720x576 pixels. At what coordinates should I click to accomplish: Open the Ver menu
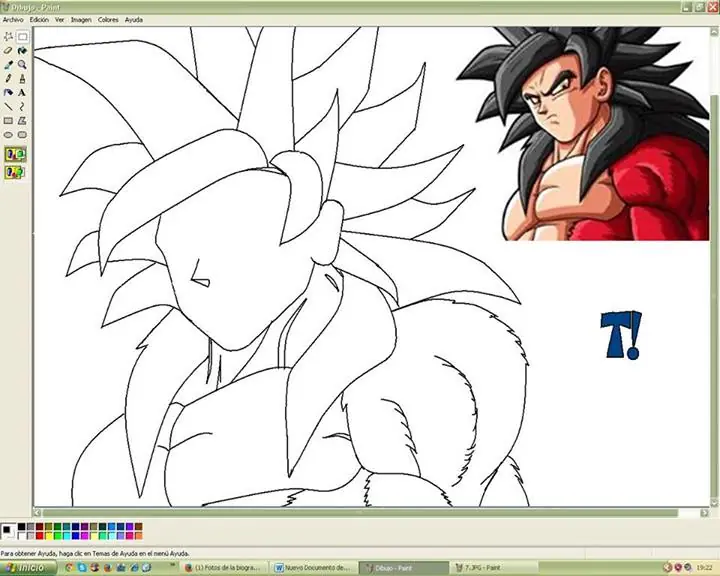pyautogui.click(x=60, y=20)
